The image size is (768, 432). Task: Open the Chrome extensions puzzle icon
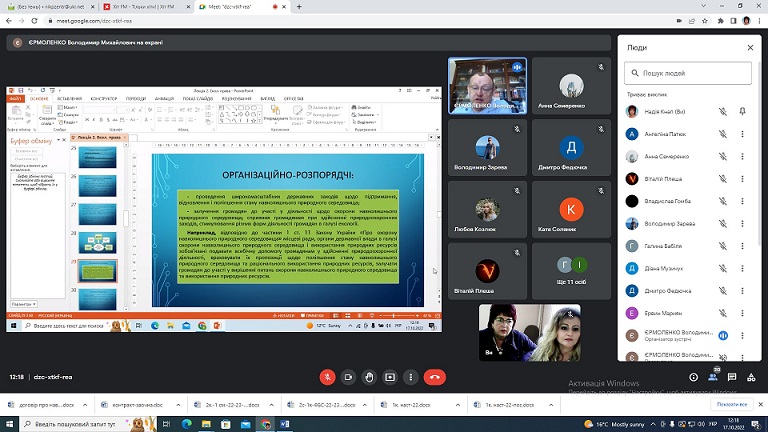[720, 21]
